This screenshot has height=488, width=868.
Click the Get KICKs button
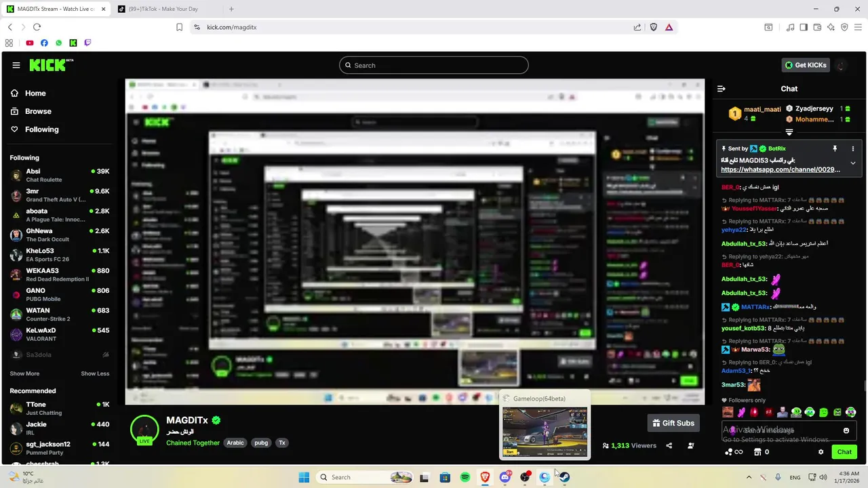coord(806,65)
